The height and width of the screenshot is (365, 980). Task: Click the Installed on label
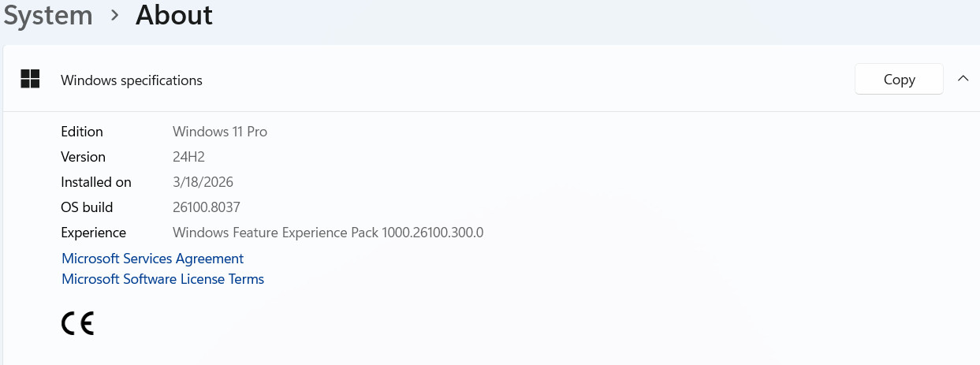96,182
